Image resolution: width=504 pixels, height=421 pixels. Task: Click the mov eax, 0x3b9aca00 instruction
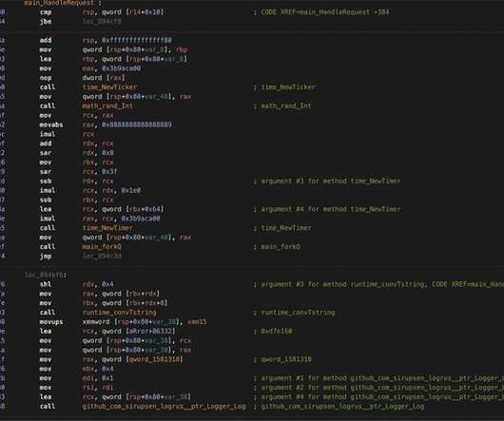coord(90,68)
